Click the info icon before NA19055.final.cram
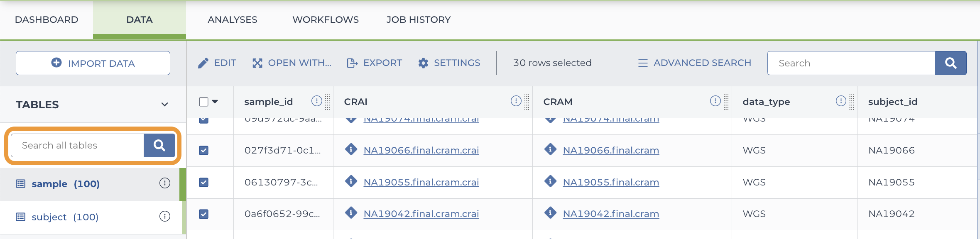 551,181
